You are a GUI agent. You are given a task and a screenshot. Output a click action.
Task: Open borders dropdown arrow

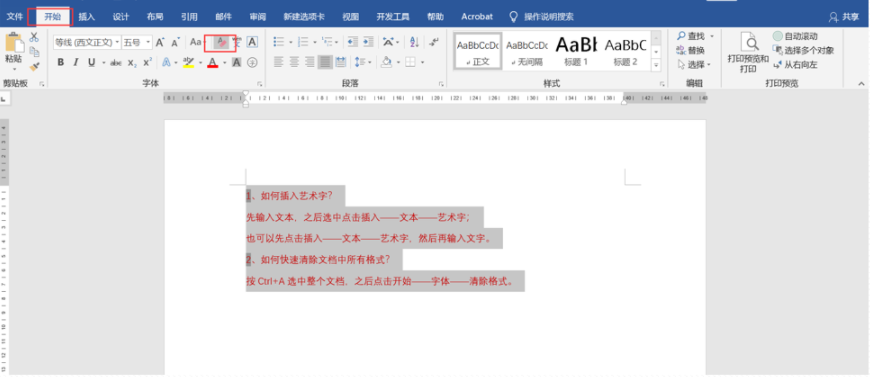[422, 63]
